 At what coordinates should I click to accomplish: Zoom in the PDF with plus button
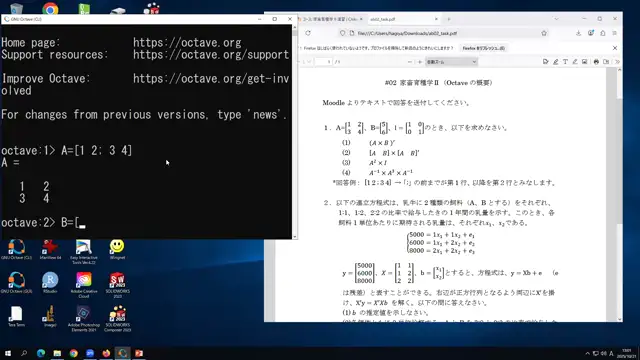pos(420,62)
